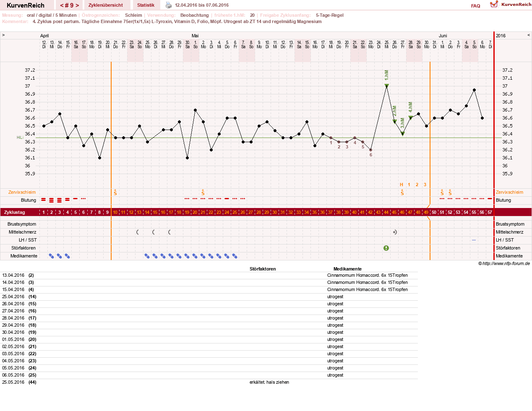Click the 'erkältet. hals ziehen' note entry

pos(269,382)
